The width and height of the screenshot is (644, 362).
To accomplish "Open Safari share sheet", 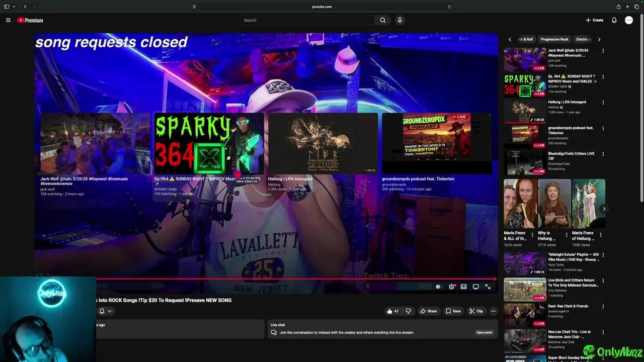I will click(618, 7).
